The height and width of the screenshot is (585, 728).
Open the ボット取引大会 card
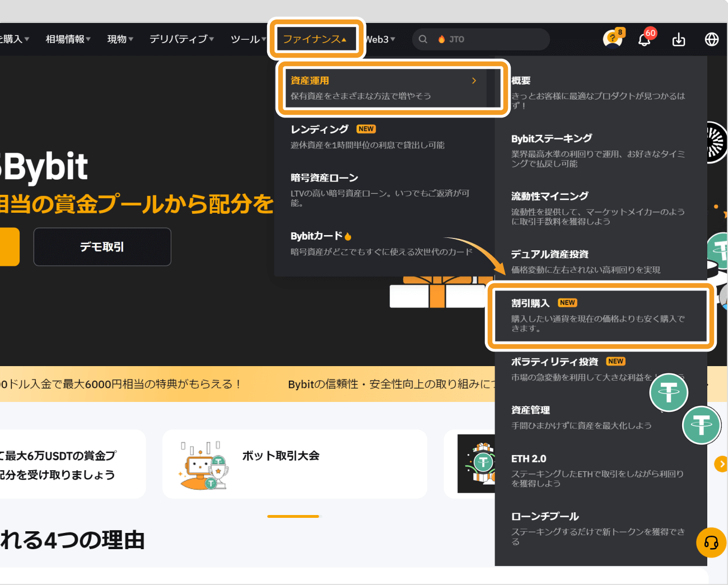[295, 464]
